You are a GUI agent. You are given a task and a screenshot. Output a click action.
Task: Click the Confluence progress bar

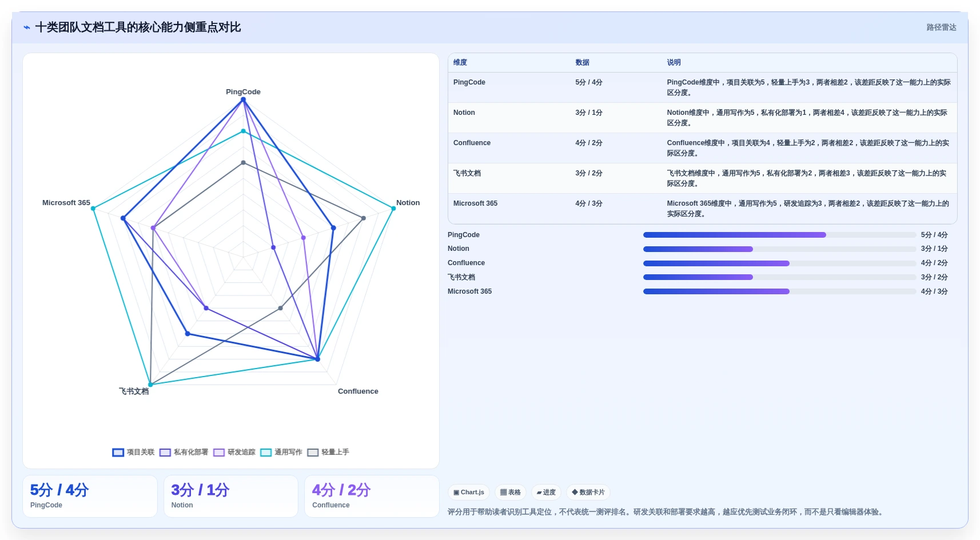779,263
